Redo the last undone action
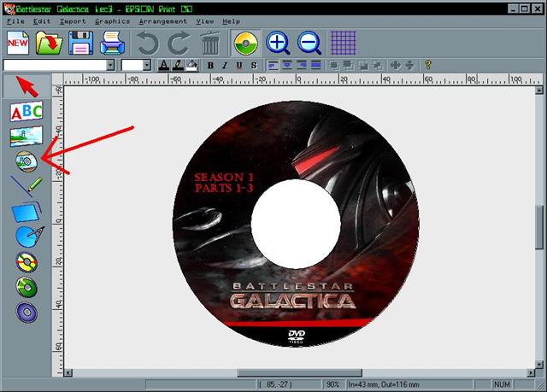547x392 pixels. [x=179, y=44]
